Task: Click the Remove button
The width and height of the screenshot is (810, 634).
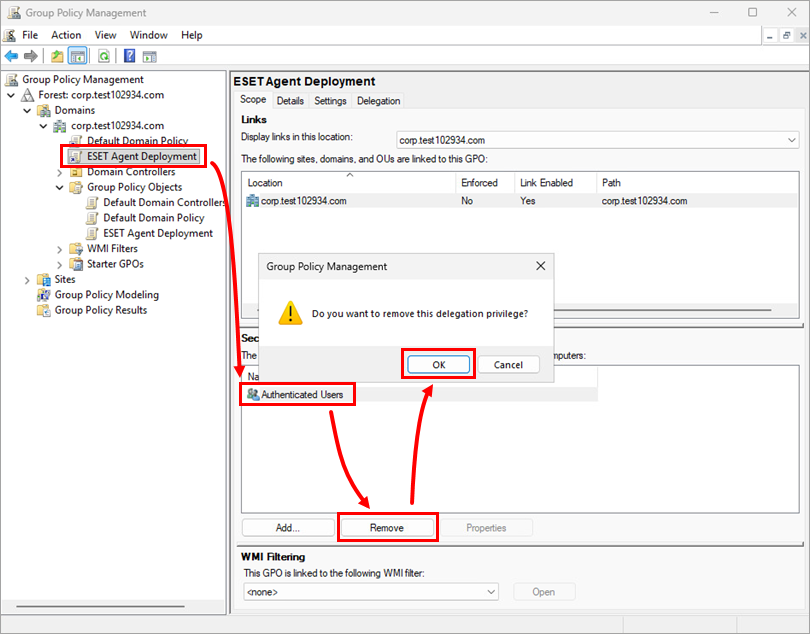Action: point(386,528)
